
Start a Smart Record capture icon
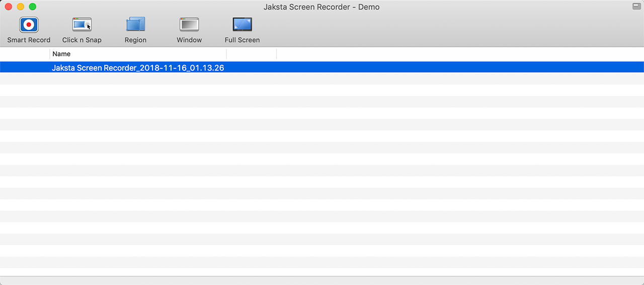[x=29, y=25]
